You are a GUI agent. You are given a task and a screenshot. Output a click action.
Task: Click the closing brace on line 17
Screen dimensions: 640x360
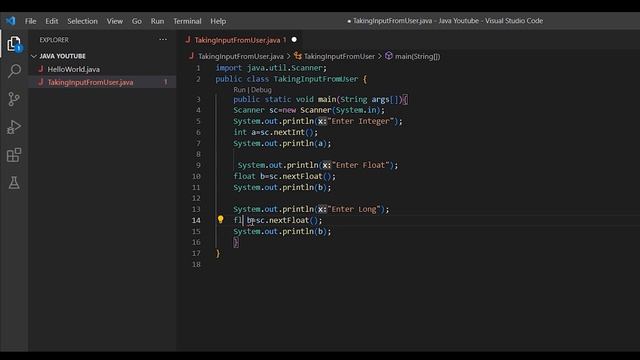pos(218,253)
